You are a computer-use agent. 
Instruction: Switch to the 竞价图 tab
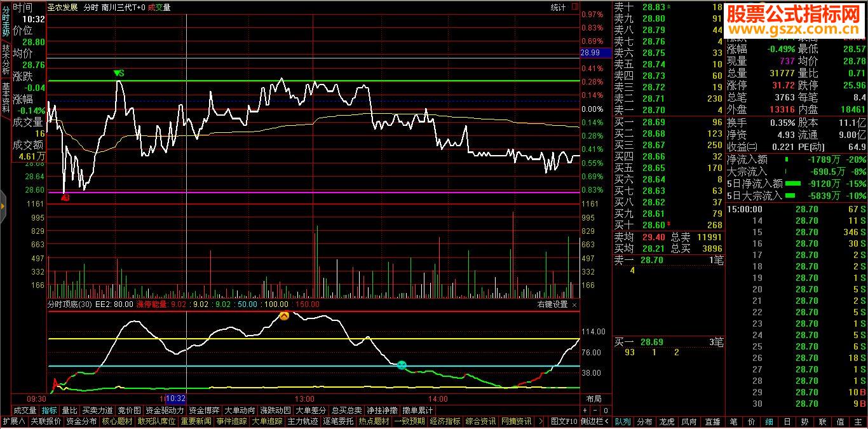pos(130,411)
